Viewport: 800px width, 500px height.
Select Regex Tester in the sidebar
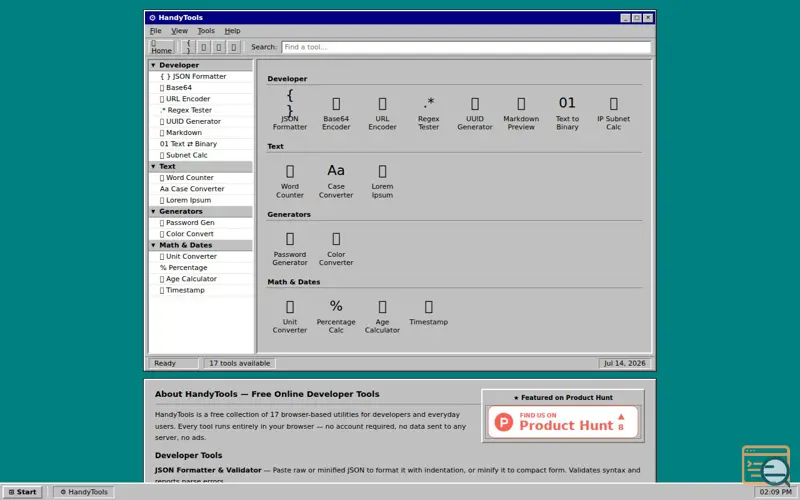(201, 110)
